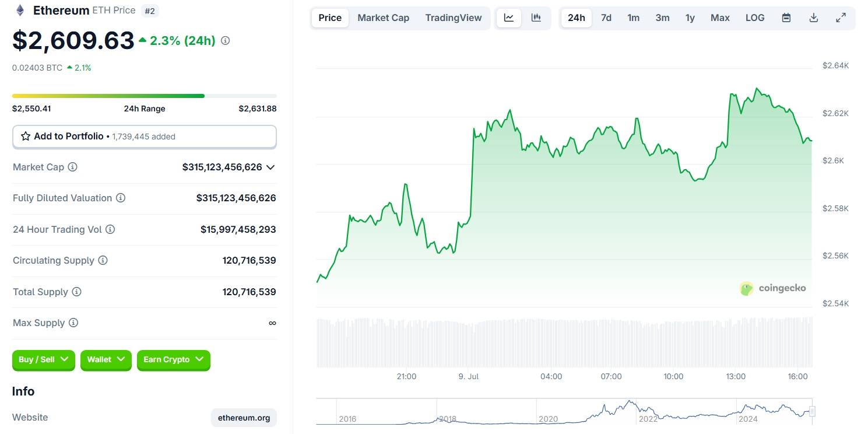868x434 pixels.
Task: Open the Max Supply info icon
Action: [x=73, y=323]
